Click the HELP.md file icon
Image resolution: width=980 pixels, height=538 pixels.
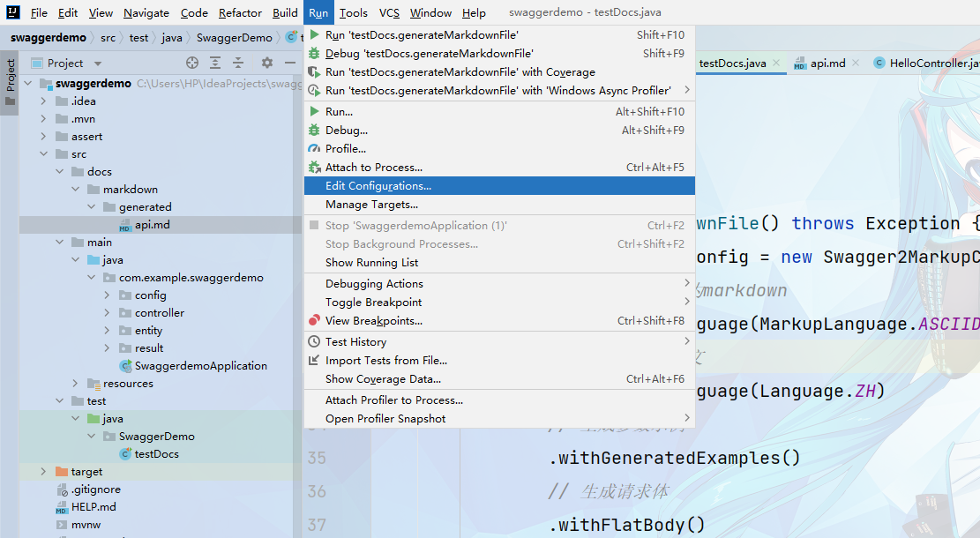pos(61,507)
